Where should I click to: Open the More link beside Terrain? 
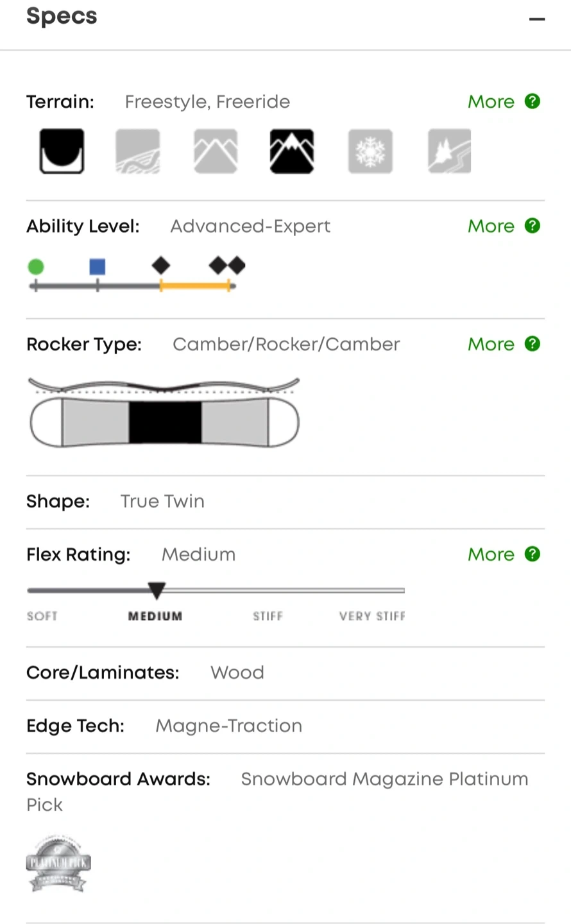pos(491,102)
